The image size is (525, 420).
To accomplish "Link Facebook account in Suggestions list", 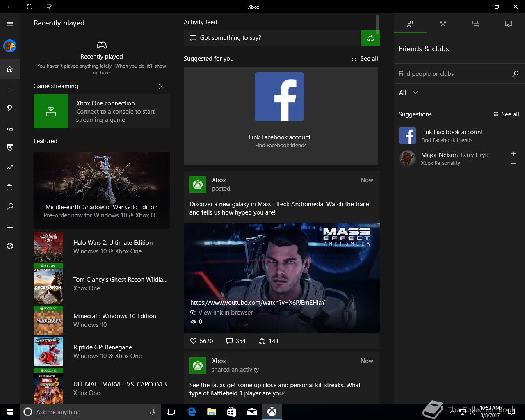I will (x=459, y=135).
